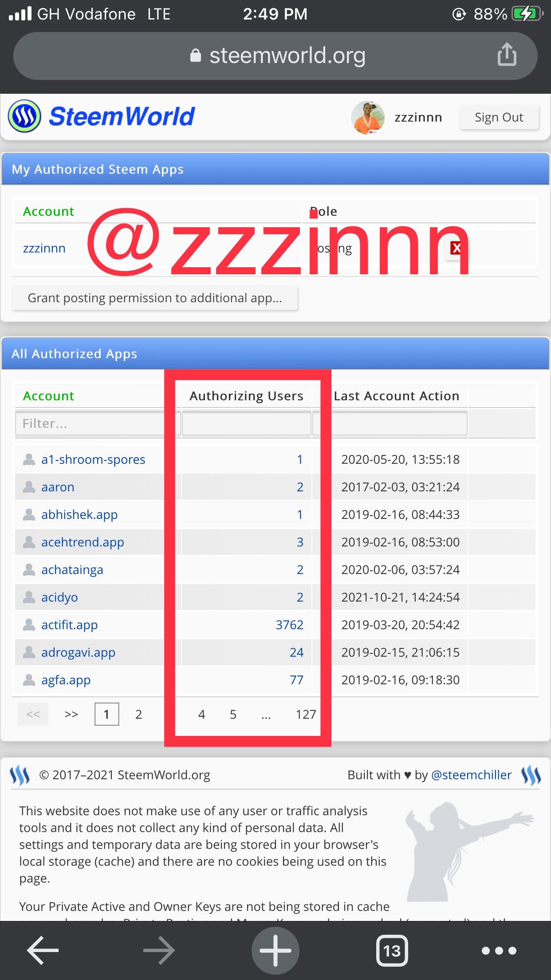Remove the zzzinnn authorization with the red X
The image size is (551, 980).
click(x=456, y=248)
